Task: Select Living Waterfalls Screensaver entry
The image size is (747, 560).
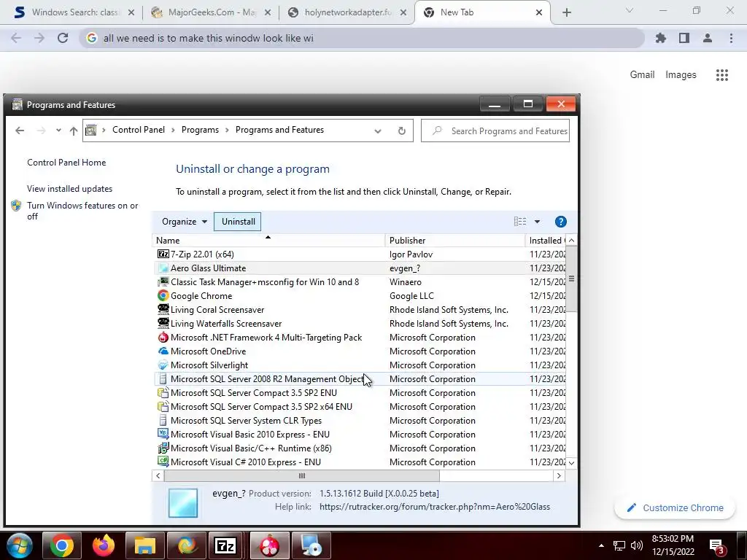Action: 360,323
